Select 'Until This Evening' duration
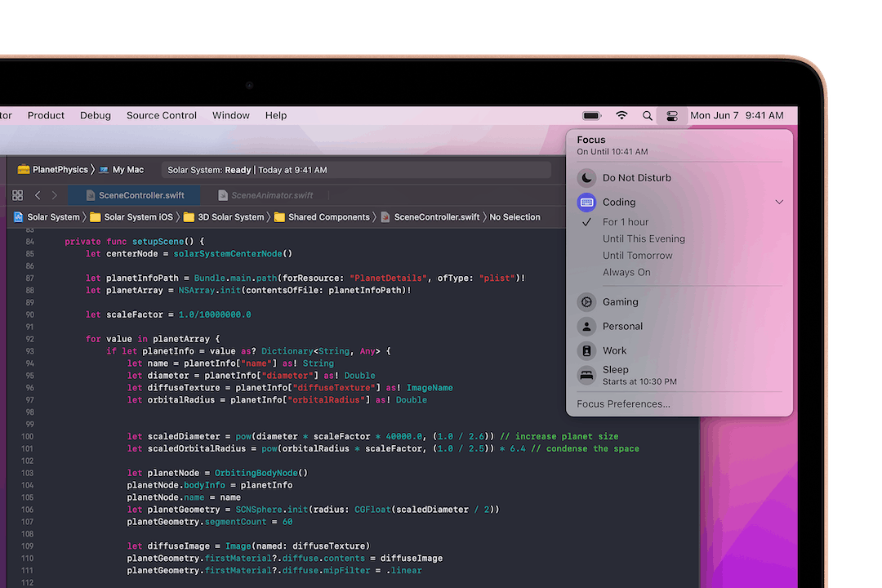Viewport: 882px width, 588px height. 644,239
